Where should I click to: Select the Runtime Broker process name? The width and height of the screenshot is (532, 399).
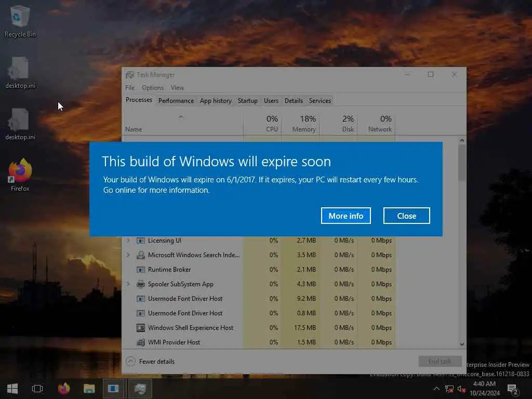tap(169, 270)
